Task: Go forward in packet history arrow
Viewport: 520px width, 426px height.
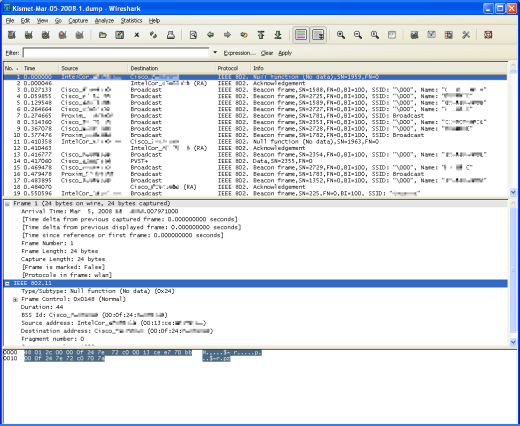Action: (x=227, y=35)
